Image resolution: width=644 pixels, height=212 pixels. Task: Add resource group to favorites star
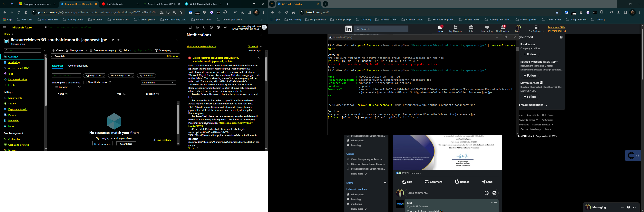tap(118, 40)
